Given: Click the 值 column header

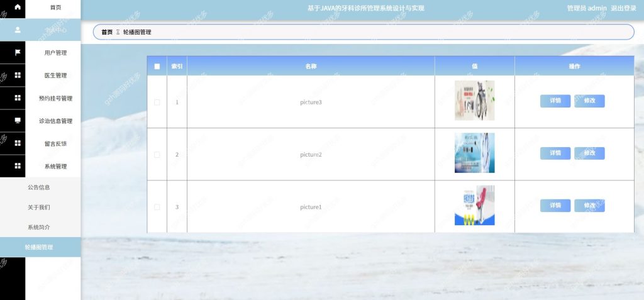Looking at the screenshot, I should pyautogui.click(x=475, y=66).
